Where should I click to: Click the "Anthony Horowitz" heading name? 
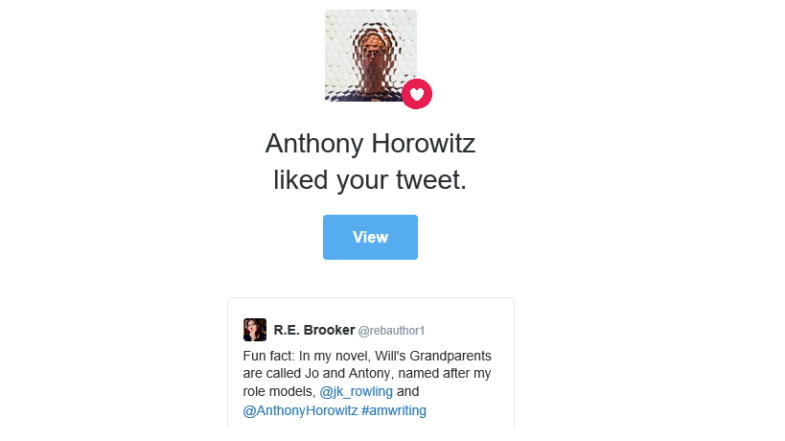pyautogui.click(x=370, y=144)
